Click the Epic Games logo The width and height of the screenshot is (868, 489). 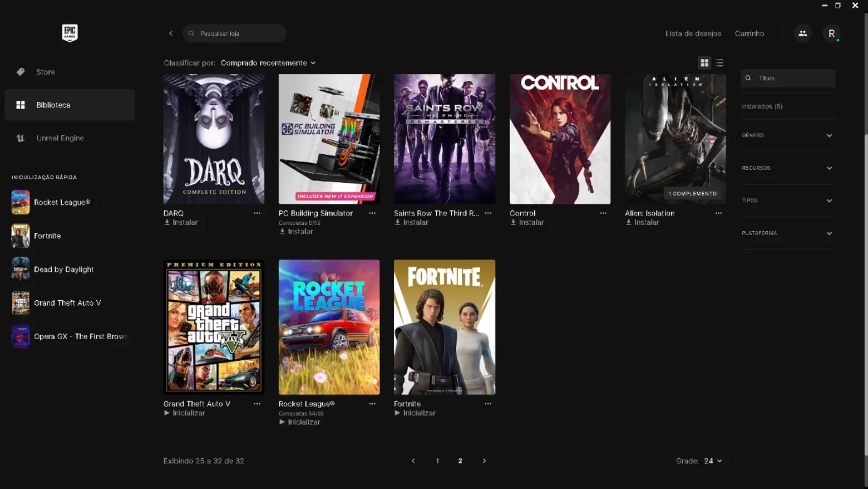70,33
